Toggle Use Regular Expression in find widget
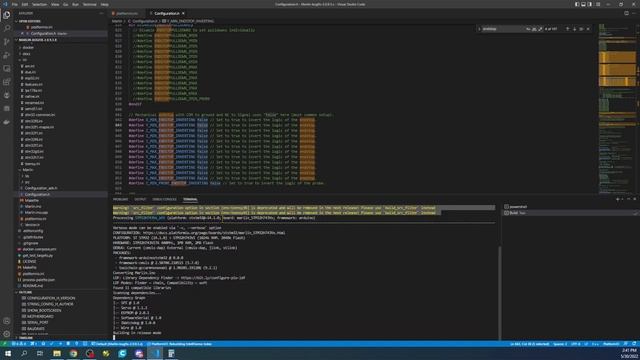640x360 pixels. coord(540,29)
